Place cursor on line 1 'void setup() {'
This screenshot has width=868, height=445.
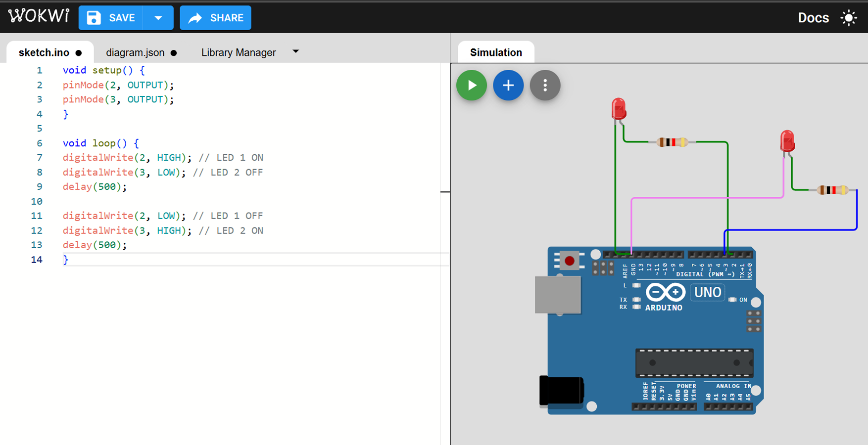tap(103, 70)
